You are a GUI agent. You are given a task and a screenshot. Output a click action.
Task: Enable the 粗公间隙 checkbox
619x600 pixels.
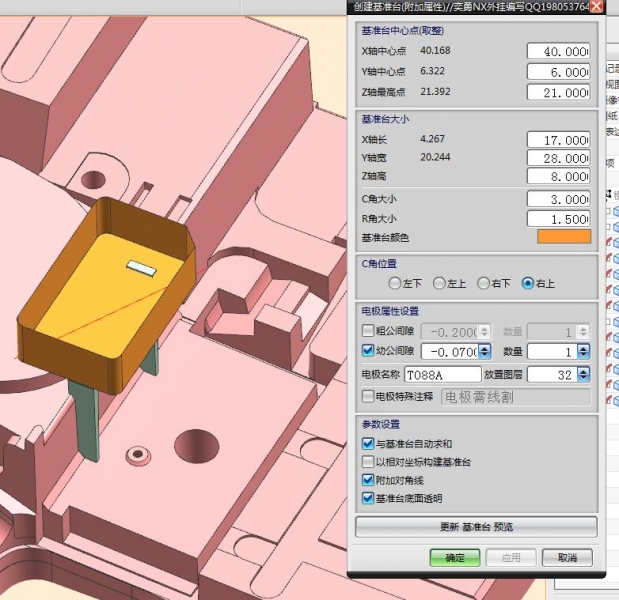(368, 330)
